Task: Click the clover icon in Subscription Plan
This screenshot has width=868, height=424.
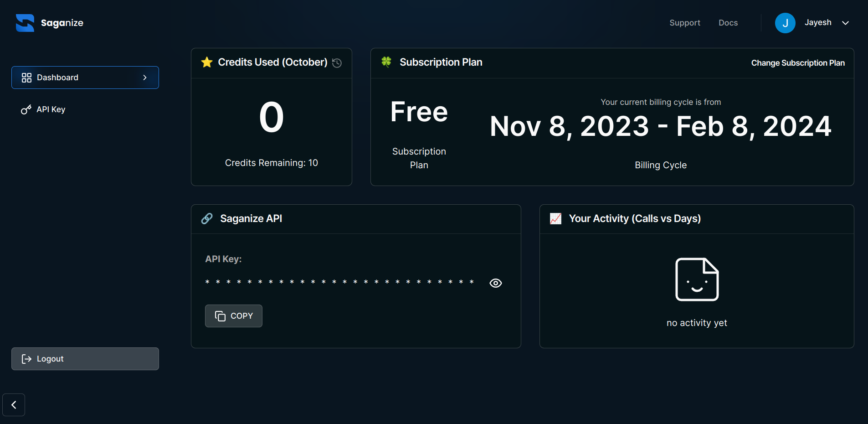Action: 386,62
